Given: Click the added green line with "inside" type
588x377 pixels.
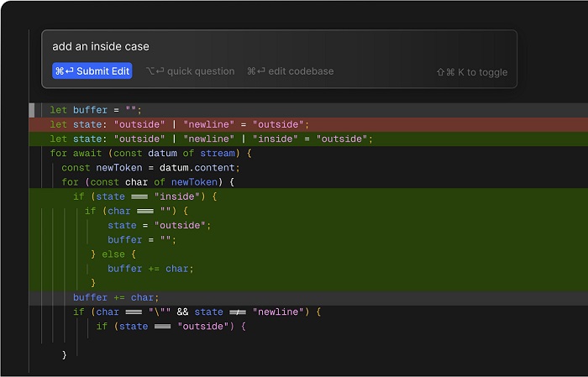Looking at the screenshot, I should (308, 139).
